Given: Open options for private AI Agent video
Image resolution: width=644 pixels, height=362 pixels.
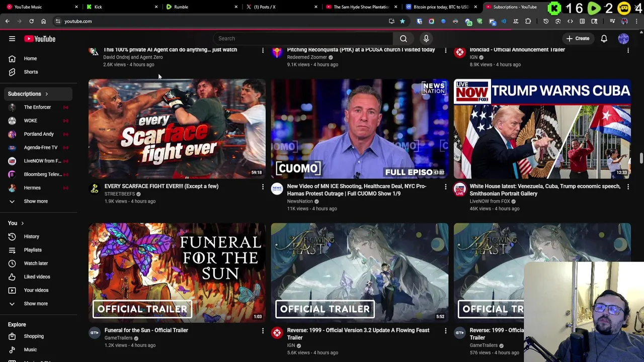Looking at the screenshot, I should coord(263,50).
